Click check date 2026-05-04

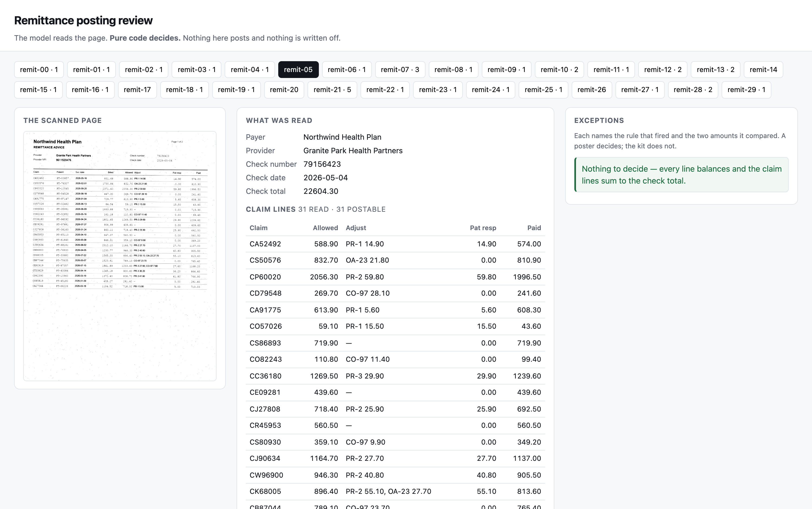tap(325, 178)
